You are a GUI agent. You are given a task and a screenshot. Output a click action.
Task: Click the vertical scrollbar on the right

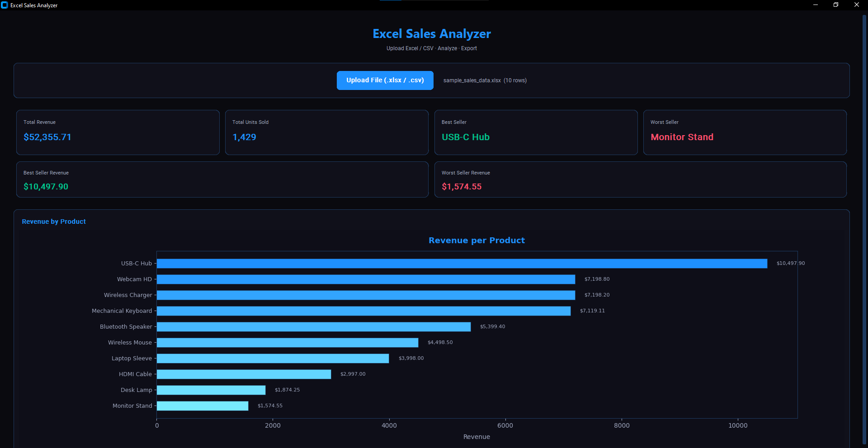pos(864,226)
